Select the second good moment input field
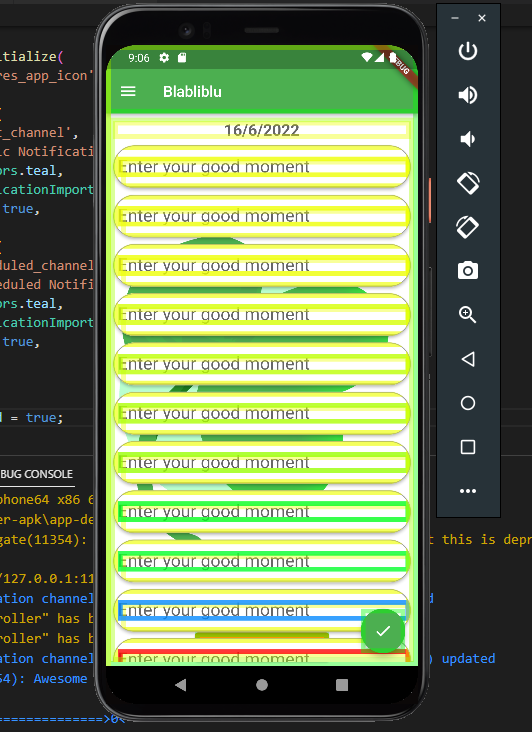This screenshot has height=732, width=532. click(x=262, y=216)
